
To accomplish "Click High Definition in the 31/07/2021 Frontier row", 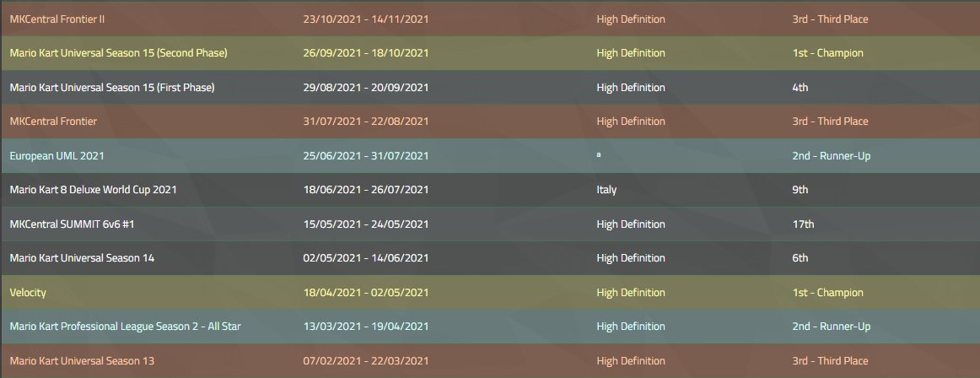I will click(x=631, y=121).
